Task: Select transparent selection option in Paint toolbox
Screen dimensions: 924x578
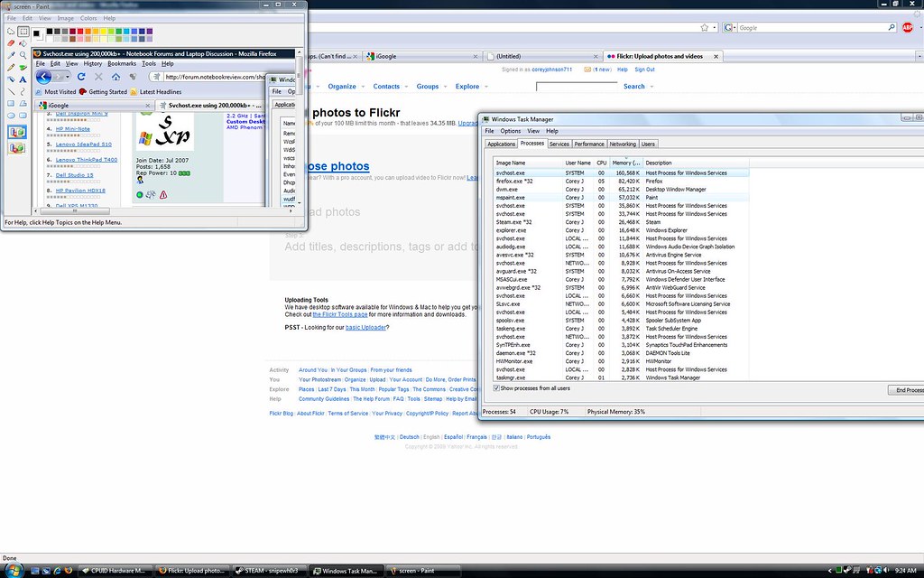Action: click(x=17, y=147)
